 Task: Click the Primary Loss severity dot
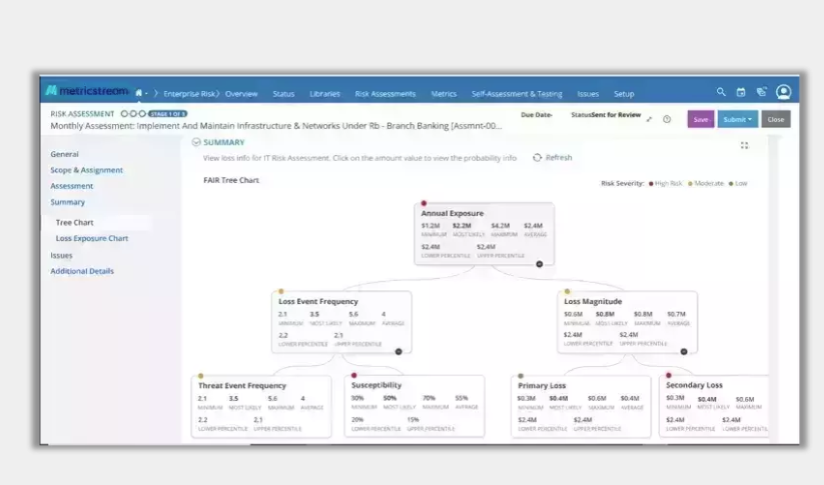click(521, 376)
